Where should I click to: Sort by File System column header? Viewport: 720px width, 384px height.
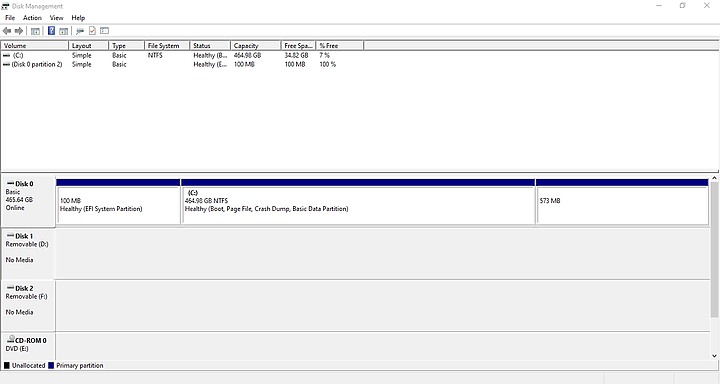click(167, 45)
